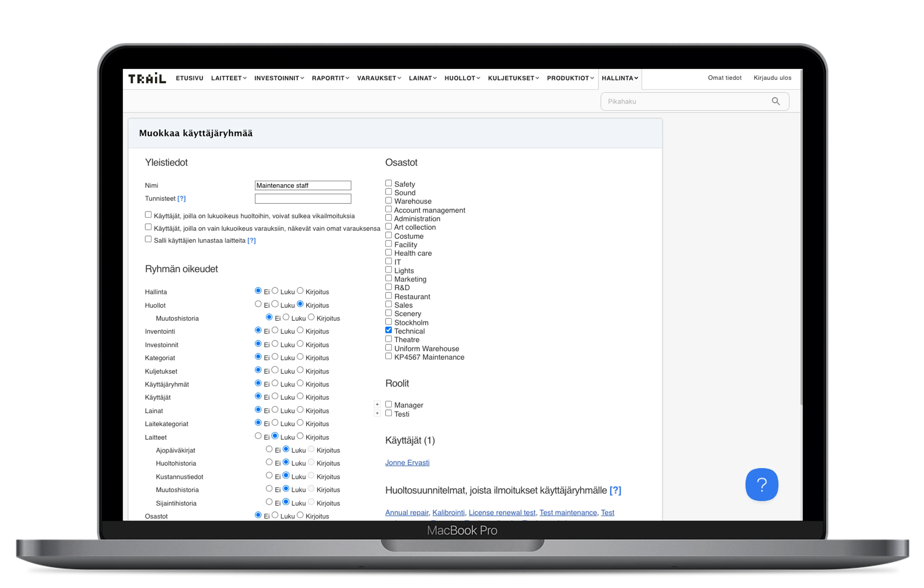Click Kirjaudu ulos link
The image size is (924, 588).
pos(772,78)
